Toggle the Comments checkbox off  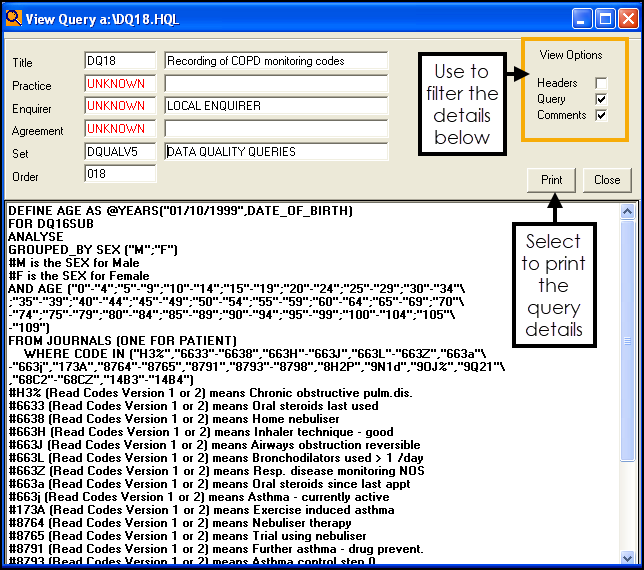tap(601, 115)
